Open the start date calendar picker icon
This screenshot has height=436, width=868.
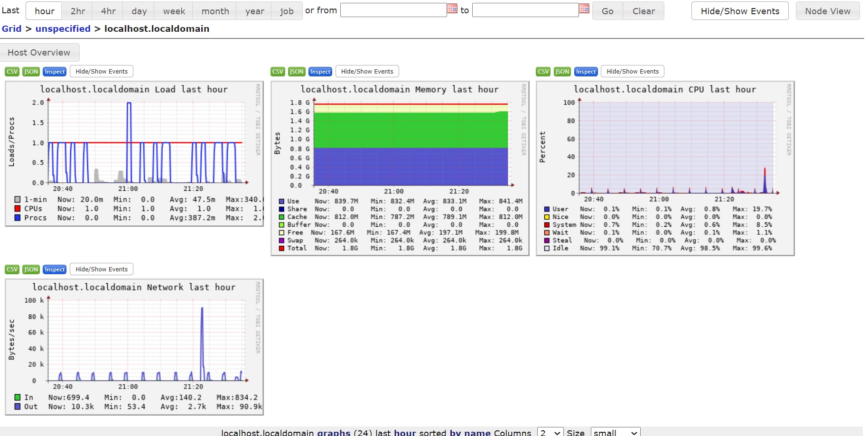click(452, 9)
